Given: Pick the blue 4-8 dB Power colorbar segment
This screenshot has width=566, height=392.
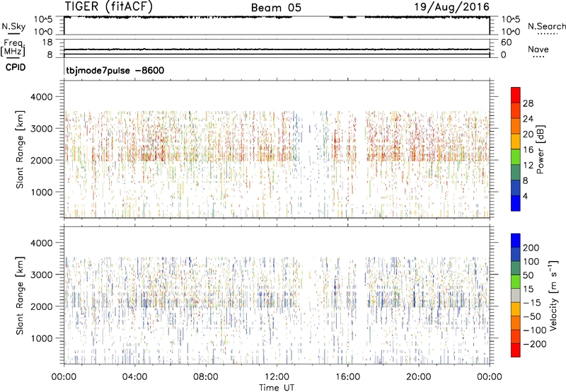Looking at the screenshot, I should coord(516,188).
